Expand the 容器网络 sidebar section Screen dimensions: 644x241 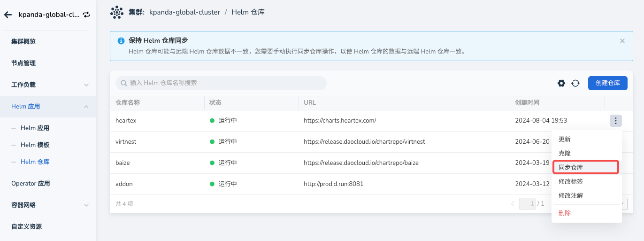pyautogui.click(x=86, y=205)
